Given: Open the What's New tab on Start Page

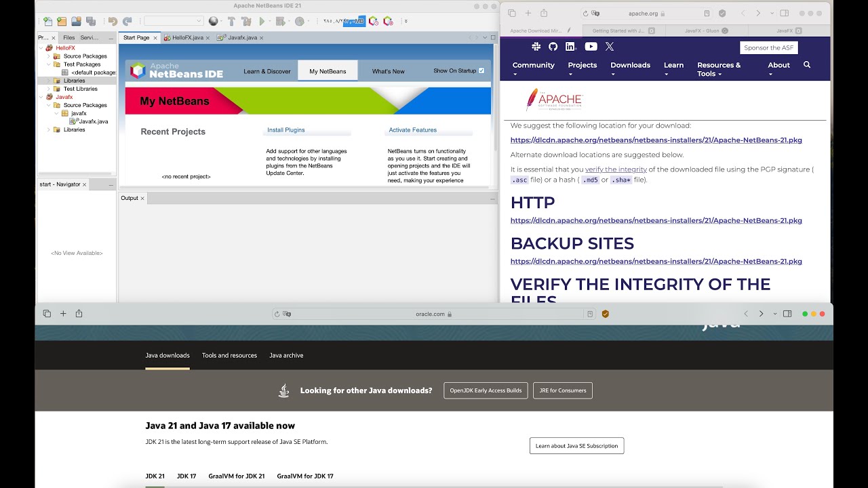Looking at the screenshot, I should click(388, 71).
